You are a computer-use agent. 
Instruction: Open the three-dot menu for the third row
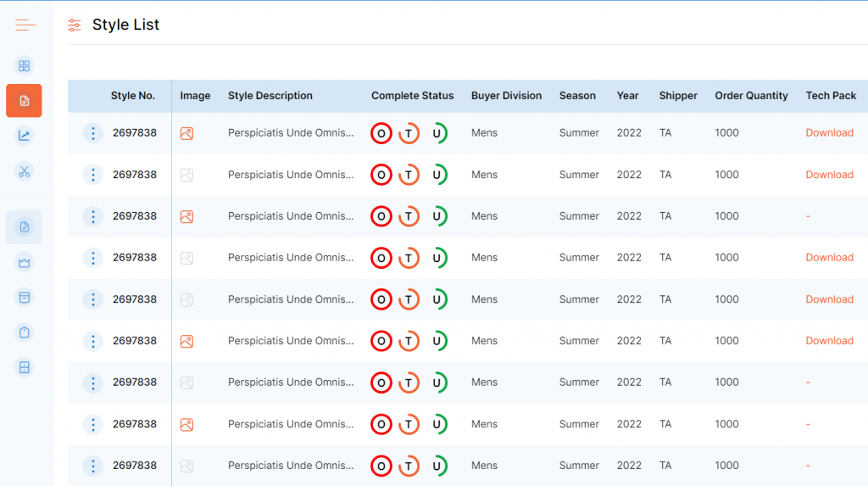point(92,216)
